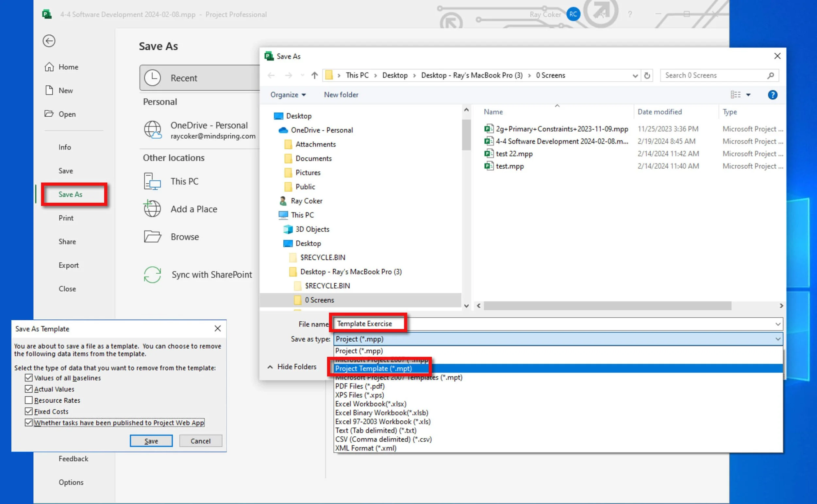Select Save As in the sidebar
817x504 pixels.
click(70, 194)
